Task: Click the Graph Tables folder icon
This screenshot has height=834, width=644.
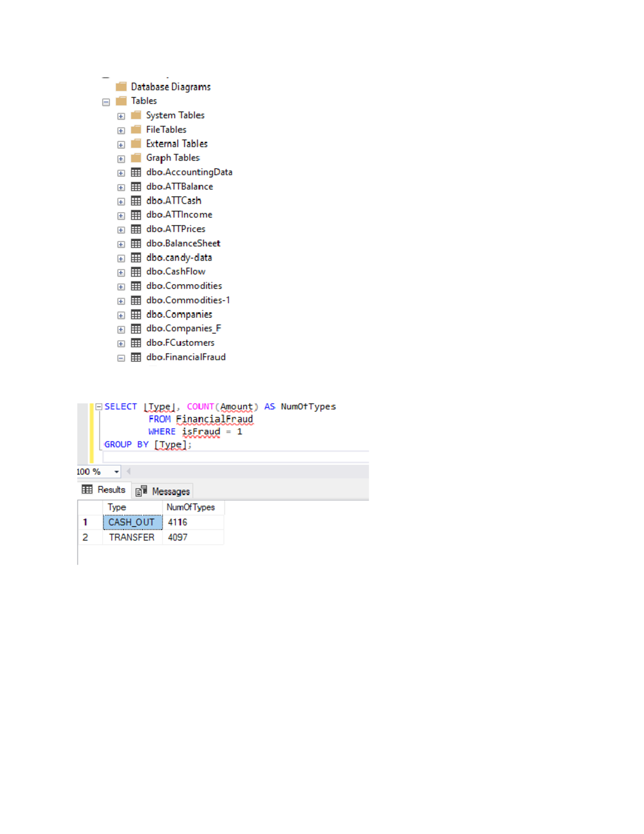Action: tap(136, 158)
